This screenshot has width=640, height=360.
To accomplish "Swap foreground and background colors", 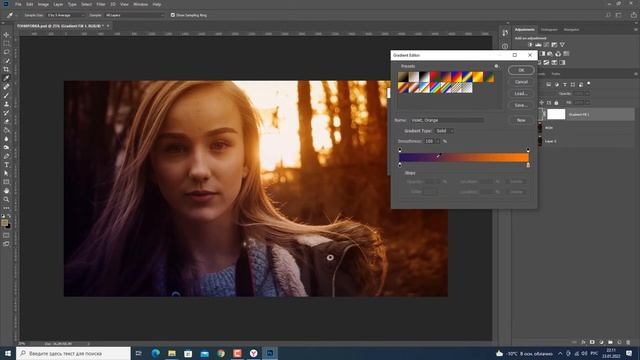I will tap(9, 216).
